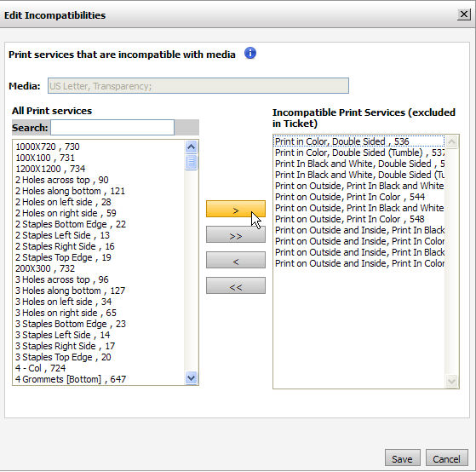Select '3 Staples Left Side , 14' item
476x472 pixels.
coord(62,335)
